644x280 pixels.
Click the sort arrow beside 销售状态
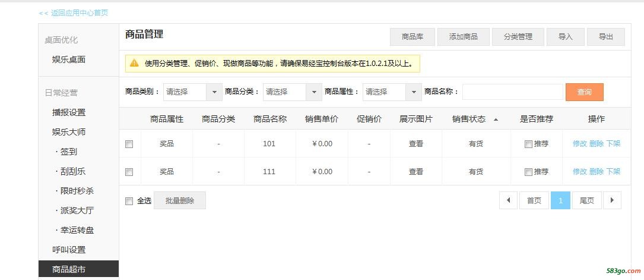coord(496,119)
